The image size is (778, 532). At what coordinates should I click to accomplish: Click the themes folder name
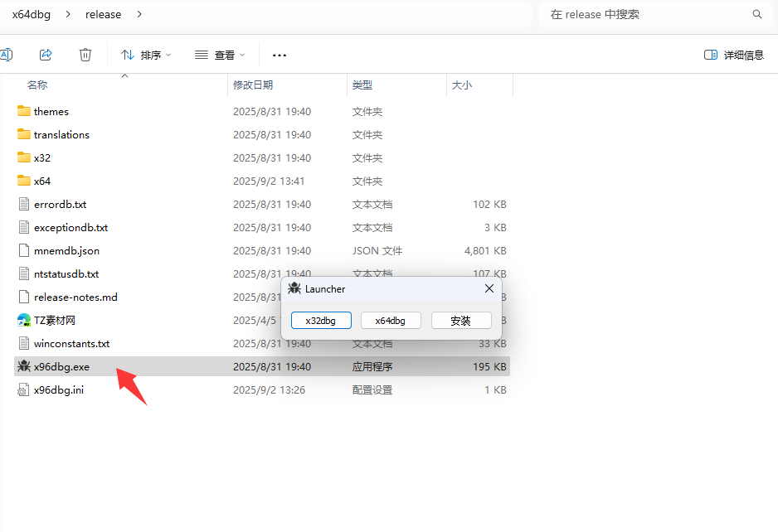[51, 112]
